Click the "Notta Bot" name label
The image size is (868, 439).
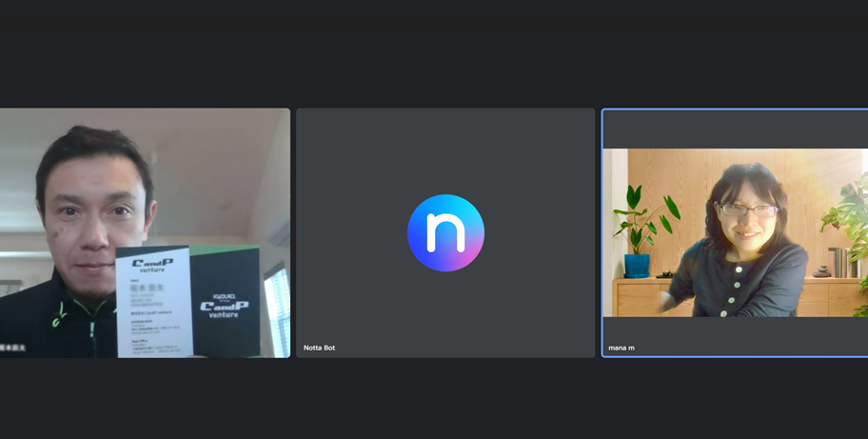(x=319, y=348)
